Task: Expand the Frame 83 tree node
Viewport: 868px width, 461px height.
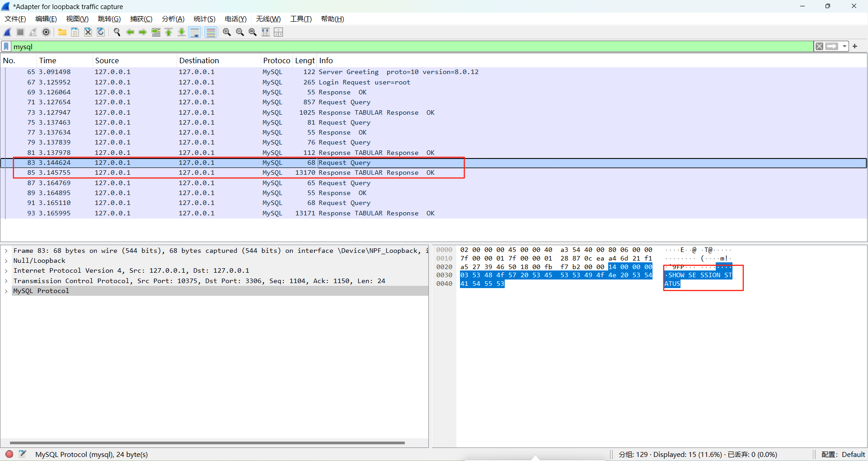Action: tap(6, 251)
